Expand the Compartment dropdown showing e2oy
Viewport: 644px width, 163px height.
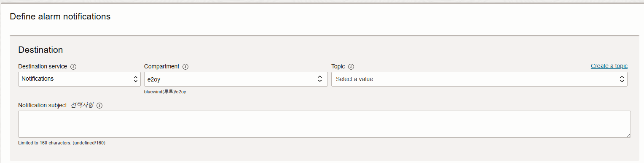point(236,79)
